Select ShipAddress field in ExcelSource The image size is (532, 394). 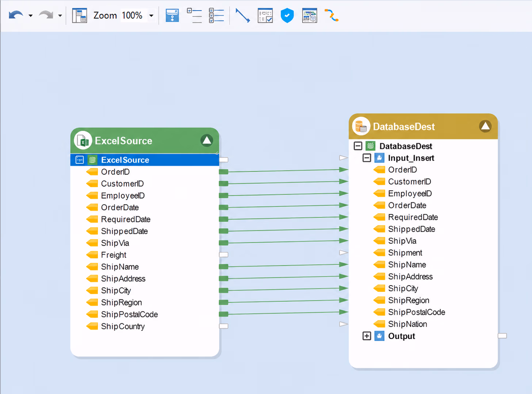(123, 279)
